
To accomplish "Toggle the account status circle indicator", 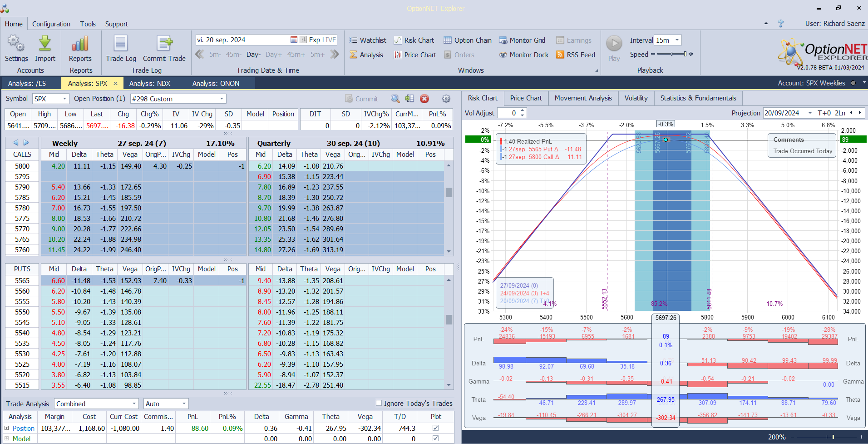I will (x=853, y=83).
